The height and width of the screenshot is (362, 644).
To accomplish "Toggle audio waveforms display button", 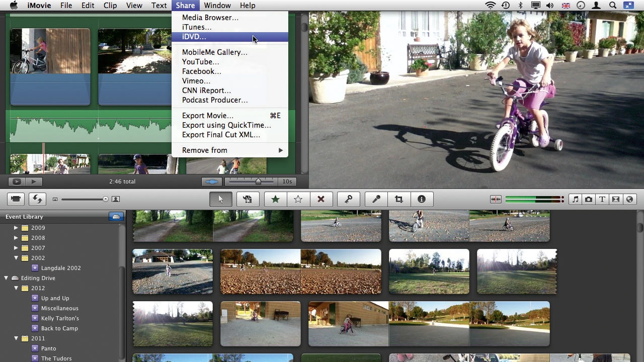I will tap(212, 182).
